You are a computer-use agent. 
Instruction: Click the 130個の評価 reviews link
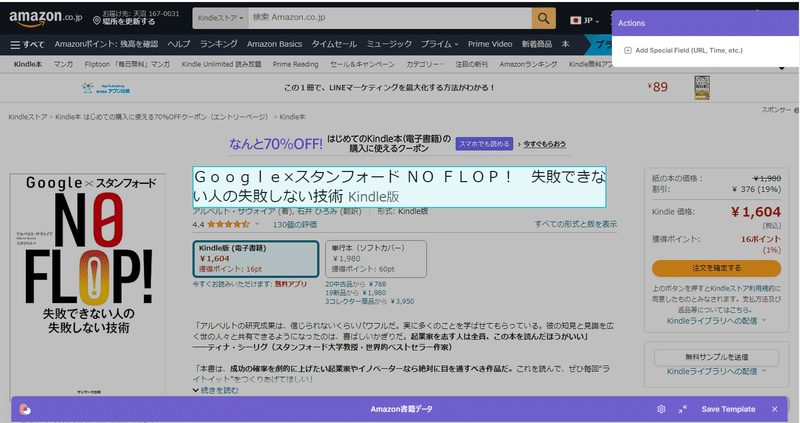(295, 225)
